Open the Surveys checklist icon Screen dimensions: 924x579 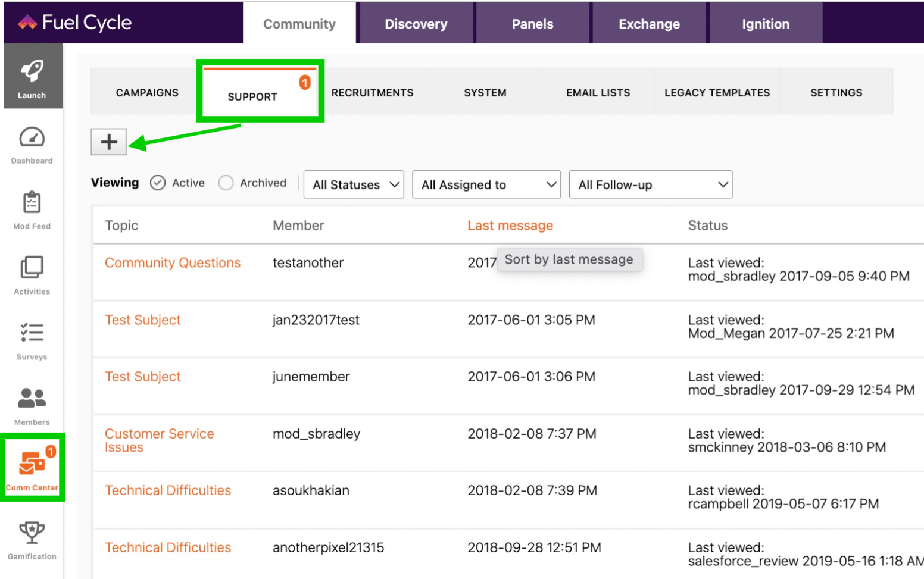click(x=32, y=332)
